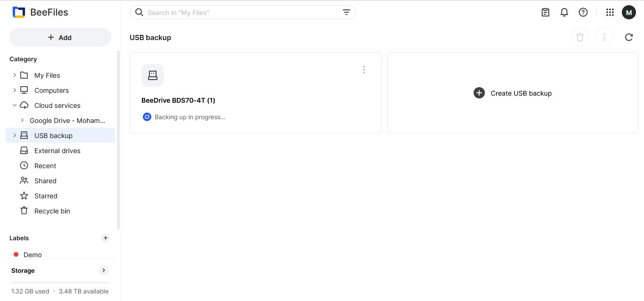Add a new label with plus icon

(x=106, y=238)
